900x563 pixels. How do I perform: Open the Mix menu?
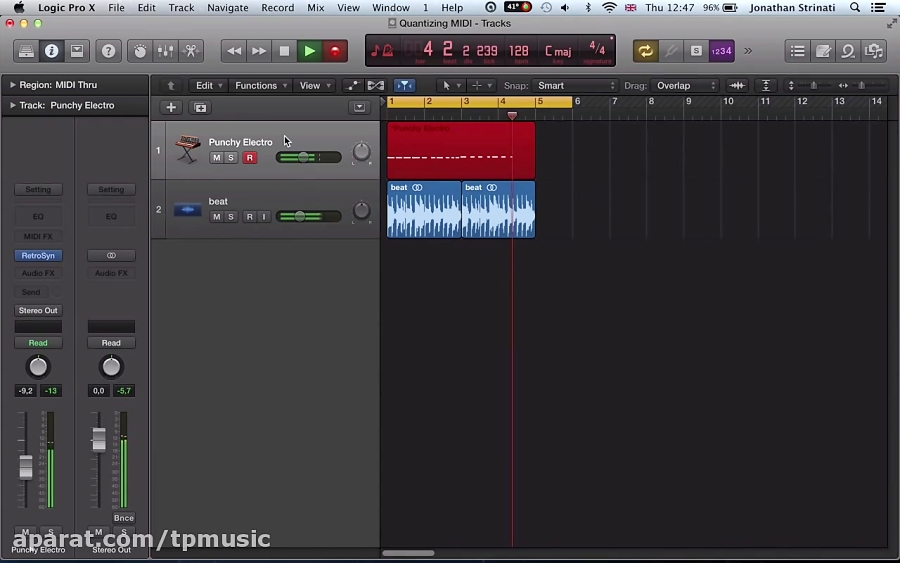coord(316,7)
